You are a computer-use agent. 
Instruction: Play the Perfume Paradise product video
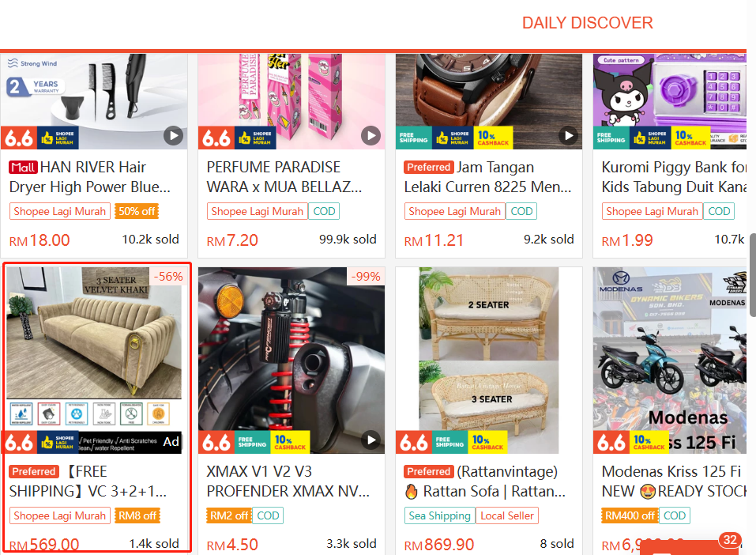coord(370,136)
